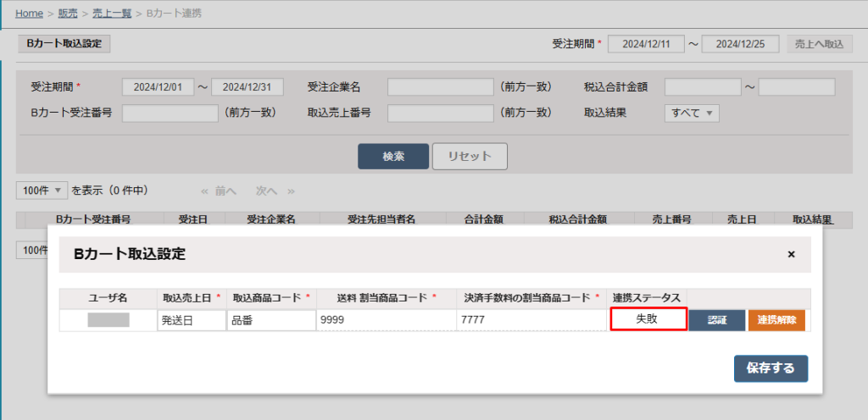The height and width of the screenshot is (420, 868).
Task: Sort by 受注先担当者名 column header
Action: (x=382, y=218)
